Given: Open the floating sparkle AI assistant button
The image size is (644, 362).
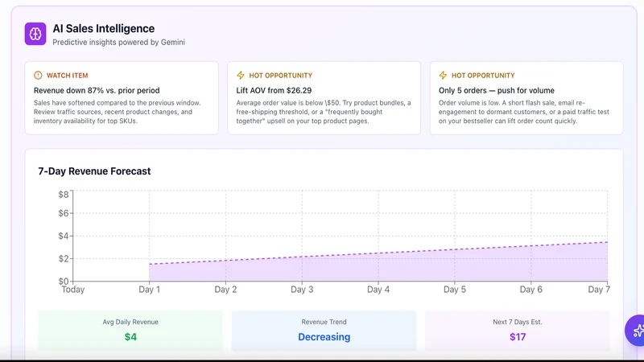Looking at the screenshot, I should (x=636, y=331).
